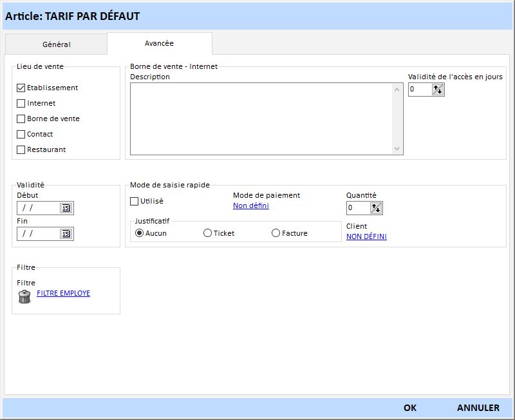Select the Ticket justificatif option
Screen dimensions: 515x420
(x=207, y=233)
